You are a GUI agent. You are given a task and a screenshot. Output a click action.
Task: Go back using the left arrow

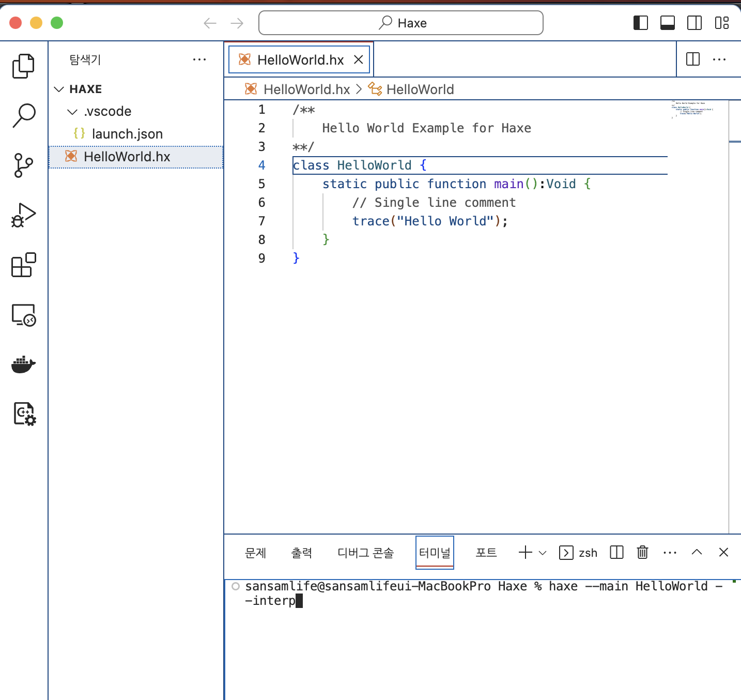click(210, 23)
